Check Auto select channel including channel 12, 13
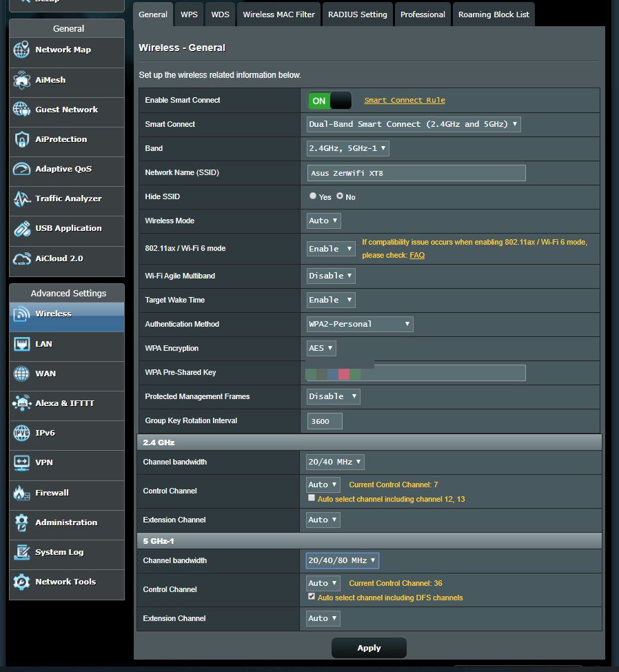 pos(312,498)
